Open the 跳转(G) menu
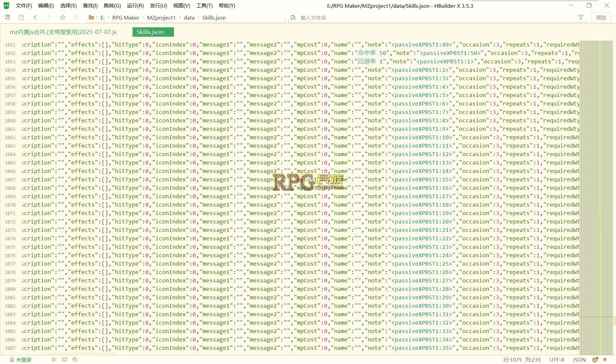616x364 pixels. click(x=112, y=6)
